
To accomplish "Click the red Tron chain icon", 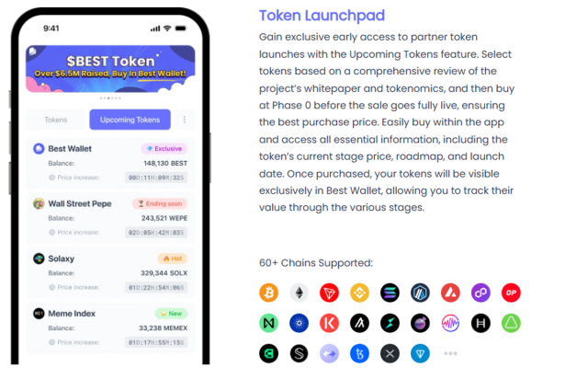I will 329,293.
